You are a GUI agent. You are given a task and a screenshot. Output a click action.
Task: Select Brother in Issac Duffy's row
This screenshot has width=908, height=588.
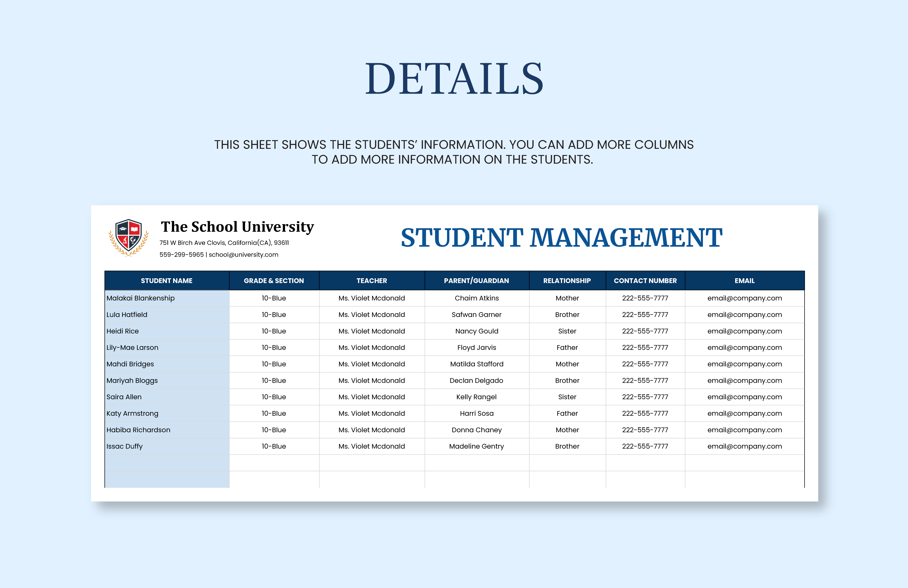click(x=567, y=446)
